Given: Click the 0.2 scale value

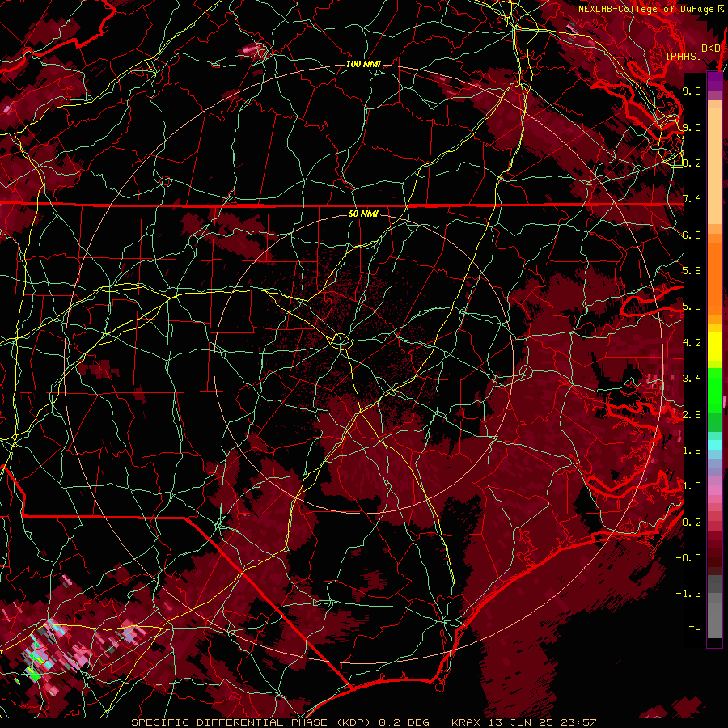Looking at the screenshot, I should (x=692, y=522).
